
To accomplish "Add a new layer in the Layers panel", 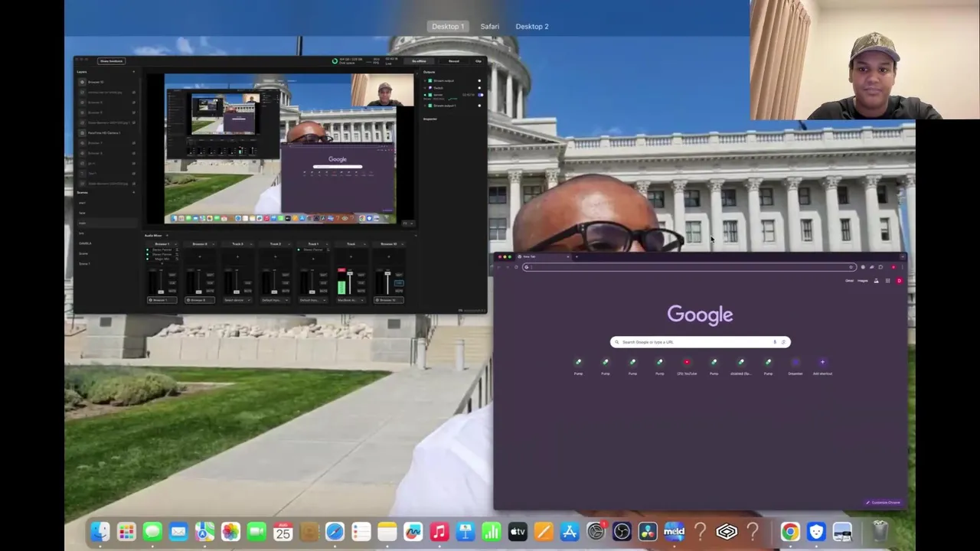I will point(134,72).
